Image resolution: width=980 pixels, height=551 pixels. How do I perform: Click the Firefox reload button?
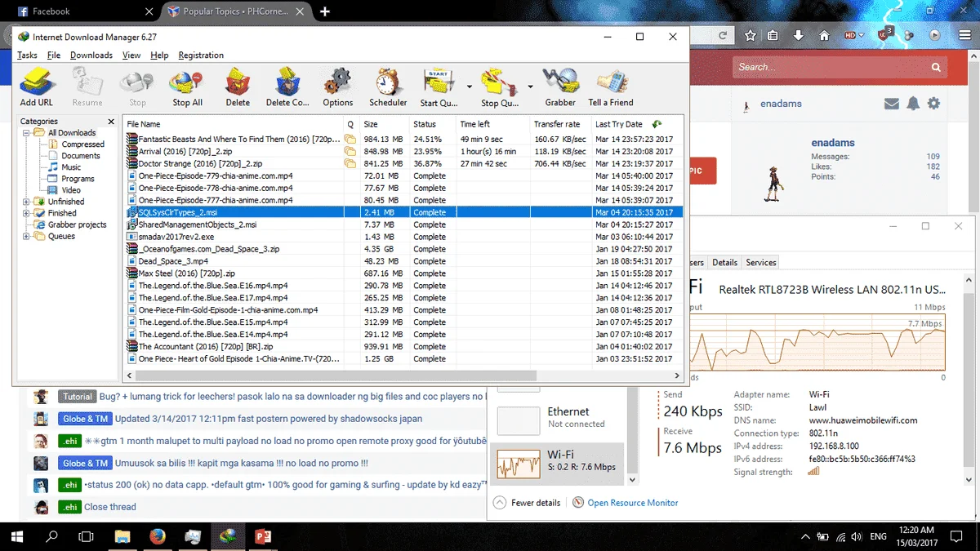[723, 35]
